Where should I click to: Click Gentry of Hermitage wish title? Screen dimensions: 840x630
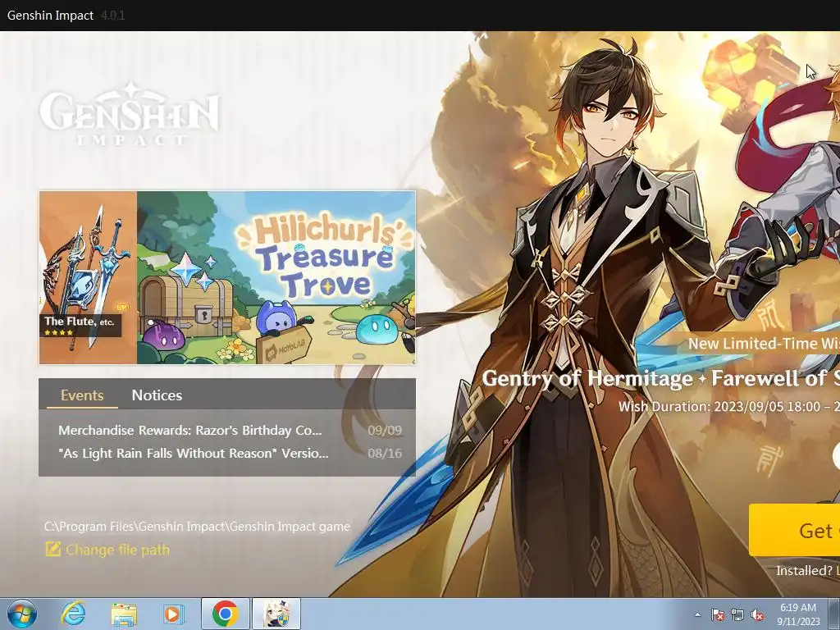[x=660, y=378]
